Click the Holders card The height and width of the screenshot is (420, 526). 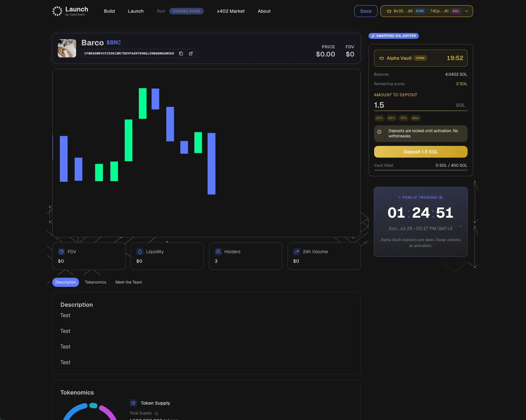point(246,256)
